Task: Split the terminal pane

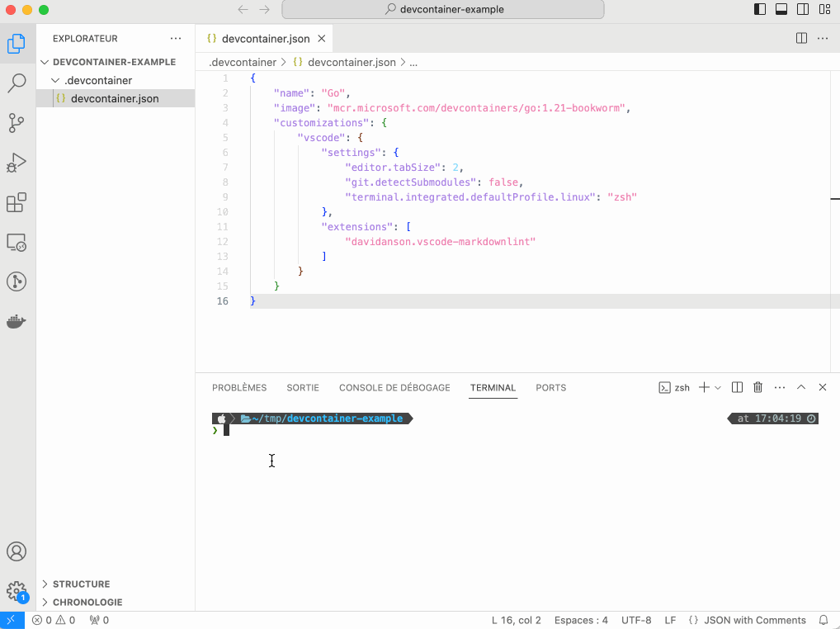Action: point(736,387)
